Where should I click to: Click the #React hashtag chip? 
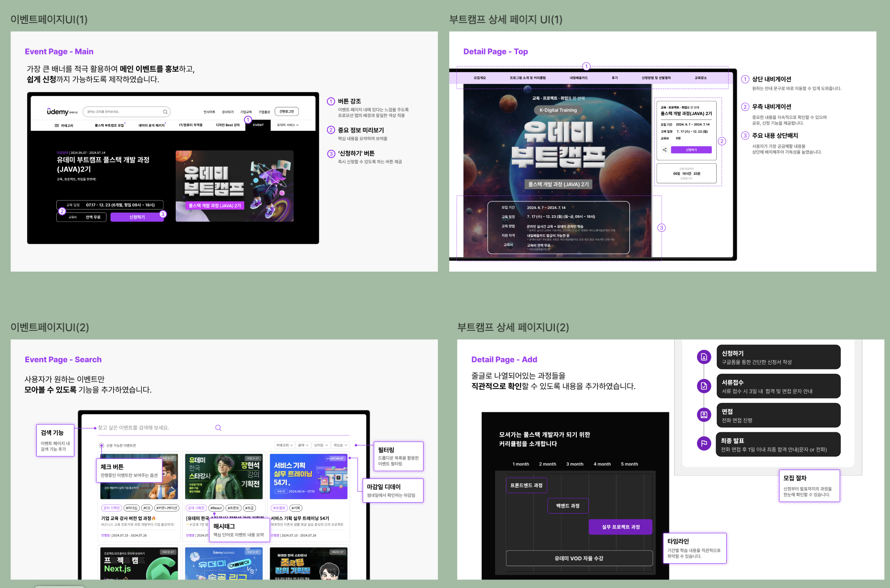[216, 508]
